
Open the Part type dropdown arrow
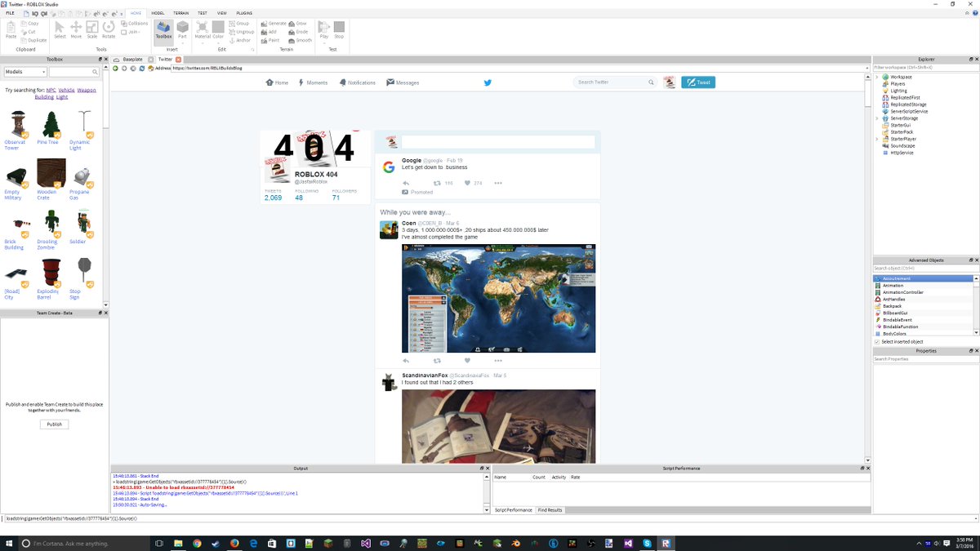tap(182, 42)
